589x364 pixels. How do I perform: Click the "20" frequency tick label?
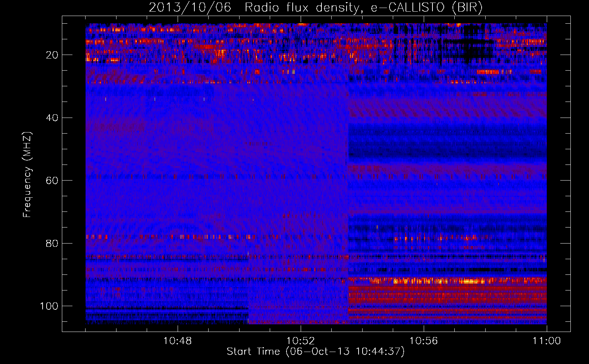[x=52, y=55]
